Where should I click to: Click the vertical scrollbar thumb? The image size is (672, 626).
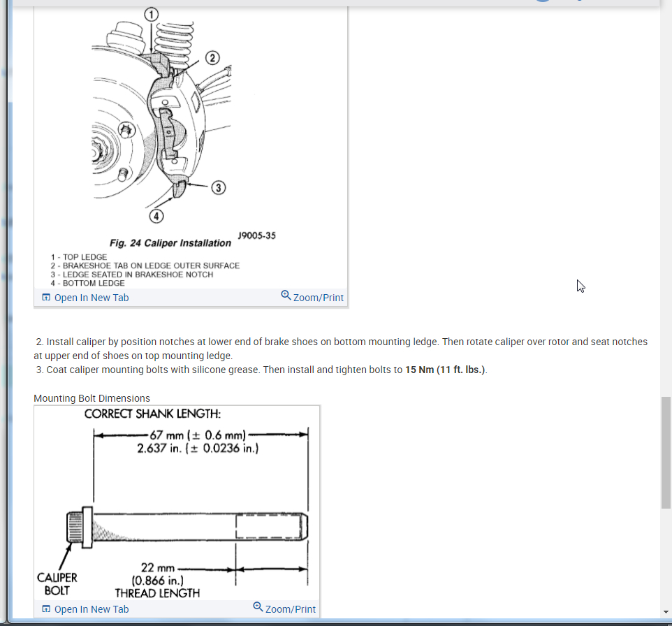tap(666, 453)
